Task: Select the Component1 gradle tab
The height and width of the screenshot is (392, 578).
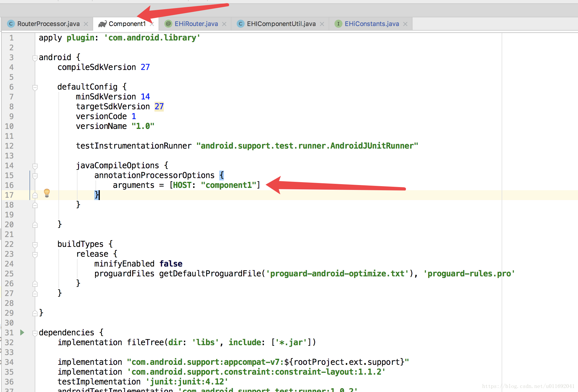Action: click(126, 24)
